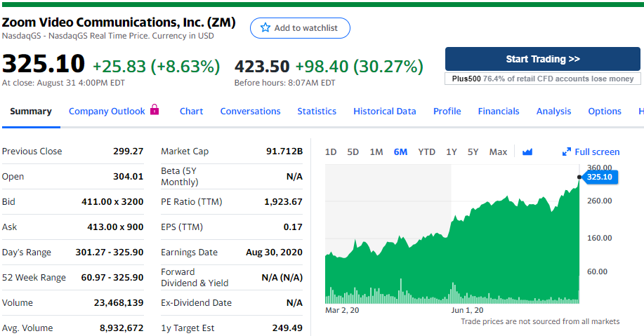The image size is (644, 336).
Task: Switch chart type with the area chart icon
Action: coord(527,152)
